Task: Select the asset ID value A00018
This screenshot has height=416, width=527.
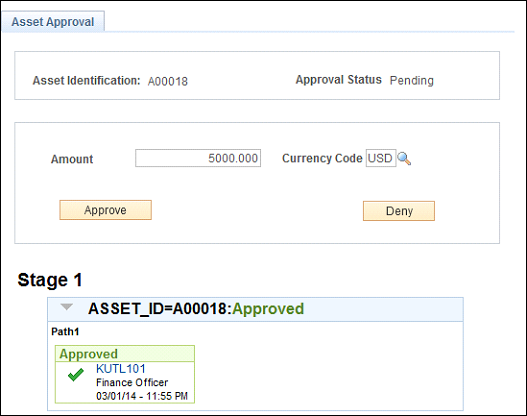Action: (x=168, y=81)
